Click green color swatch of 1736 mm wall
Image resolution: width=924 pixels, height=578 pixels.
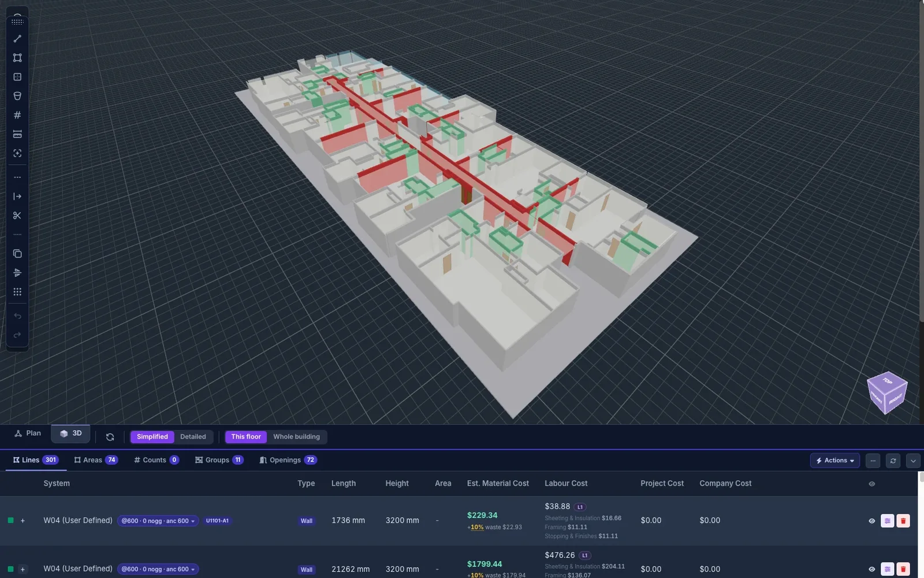click(10, 521)
